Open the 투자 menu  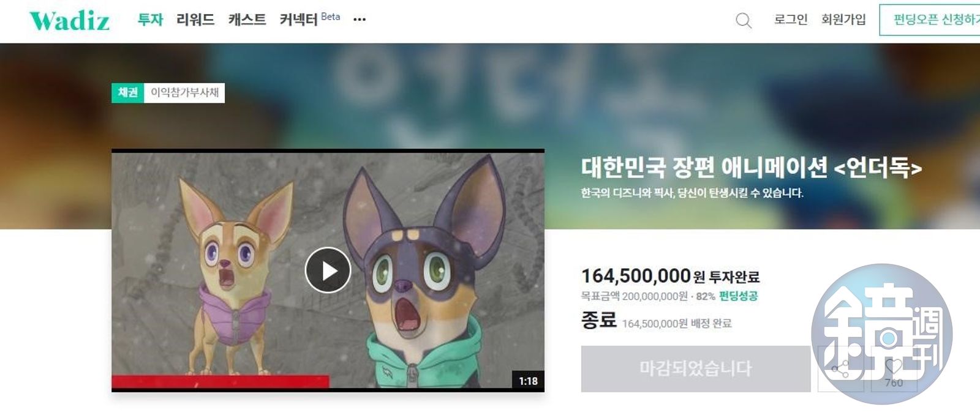click(150, 20)
